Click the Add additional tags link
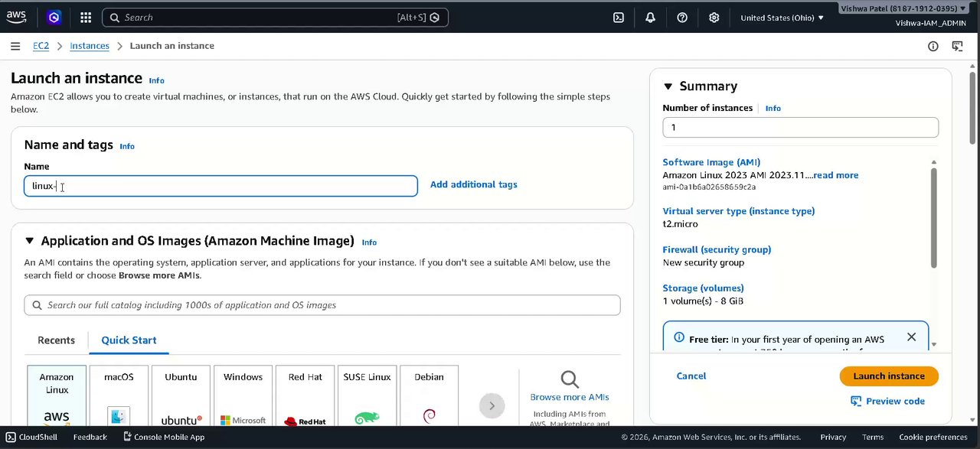Viewport: 980px width, 449px height. click(x=473, y=184)
